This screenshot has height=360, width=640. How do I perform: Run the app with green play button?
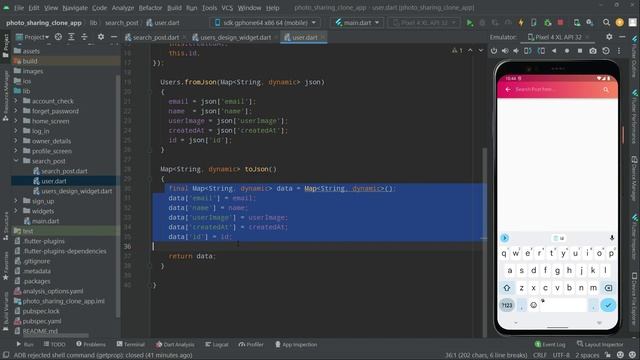click(x=470, y=23)
